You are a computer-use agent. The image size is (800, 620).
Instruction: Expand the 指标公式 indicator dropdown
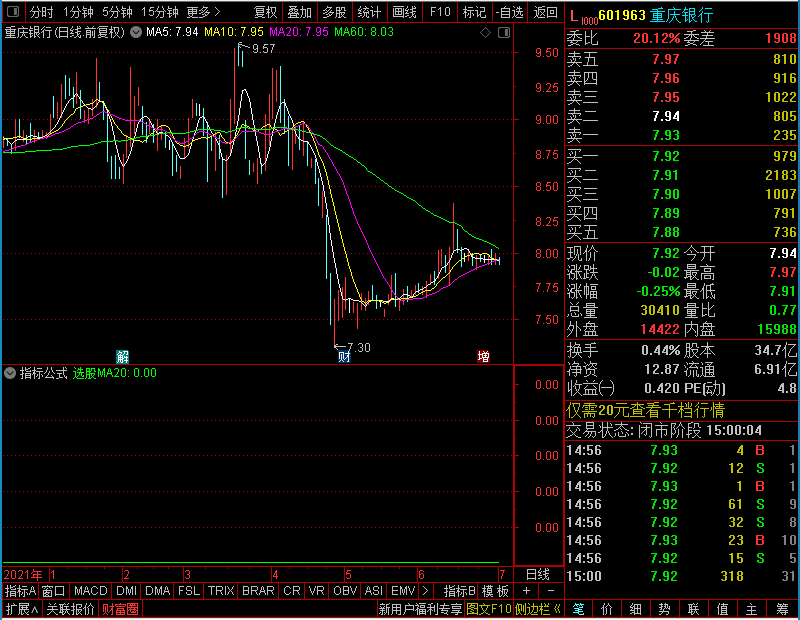(10, 373)
